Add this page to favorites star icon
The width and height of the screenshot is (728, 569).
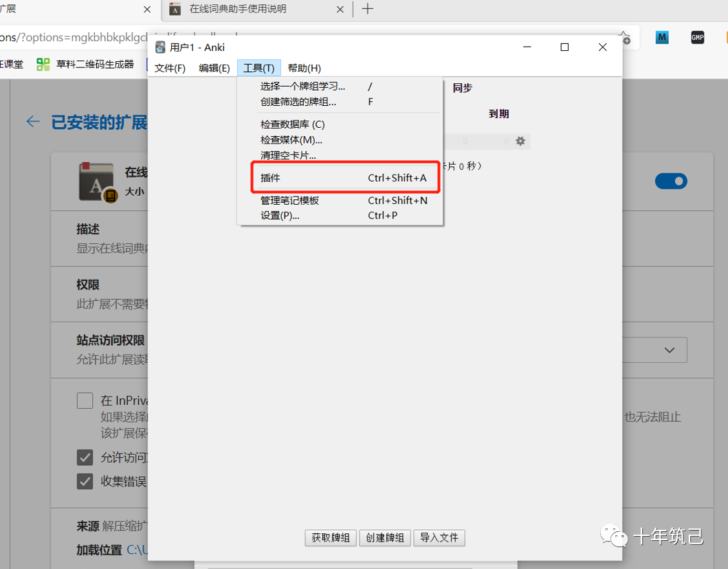click(625, 38)
